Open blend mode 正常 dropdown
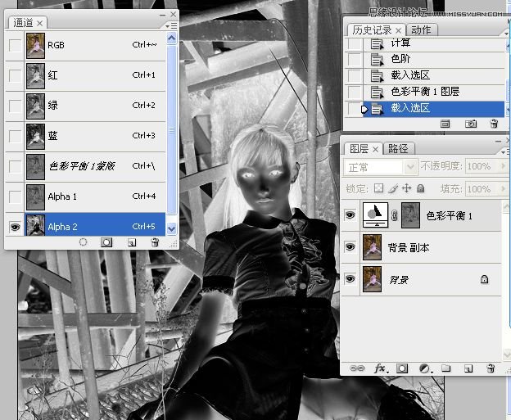The width and height of the screenshot is (511, 420). [410, 167]
